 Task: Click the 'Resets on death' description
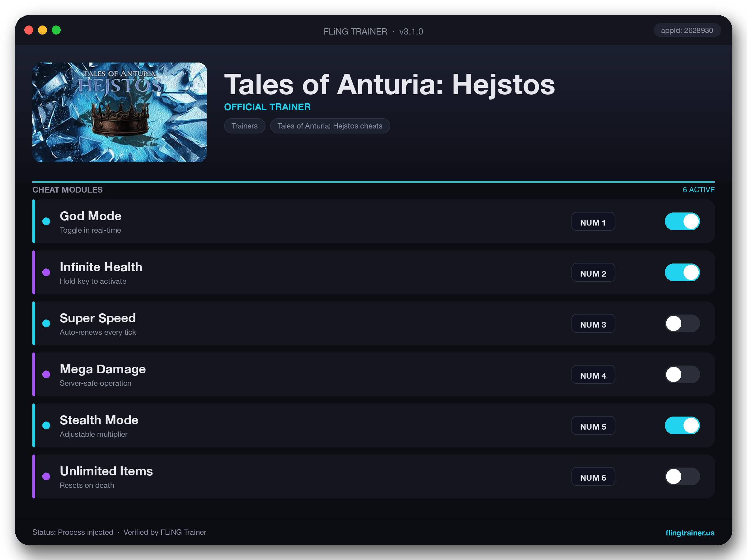[87, 485]
